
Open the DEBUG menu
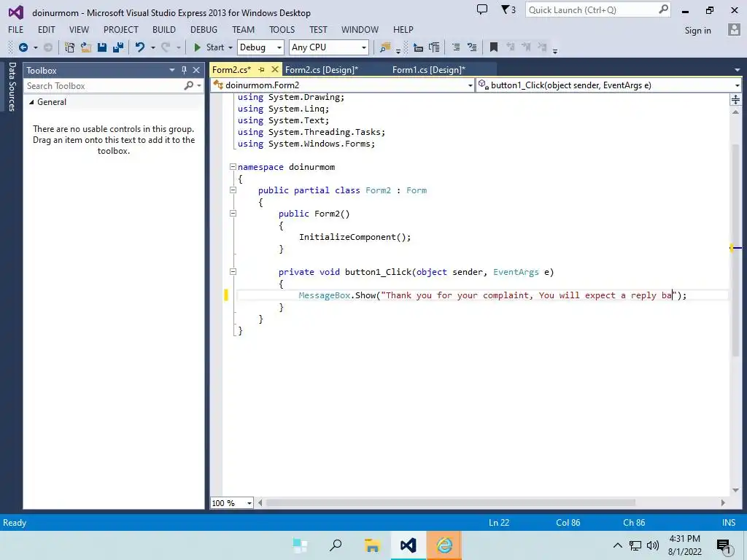pyautogui.click(x=204, y=29)
